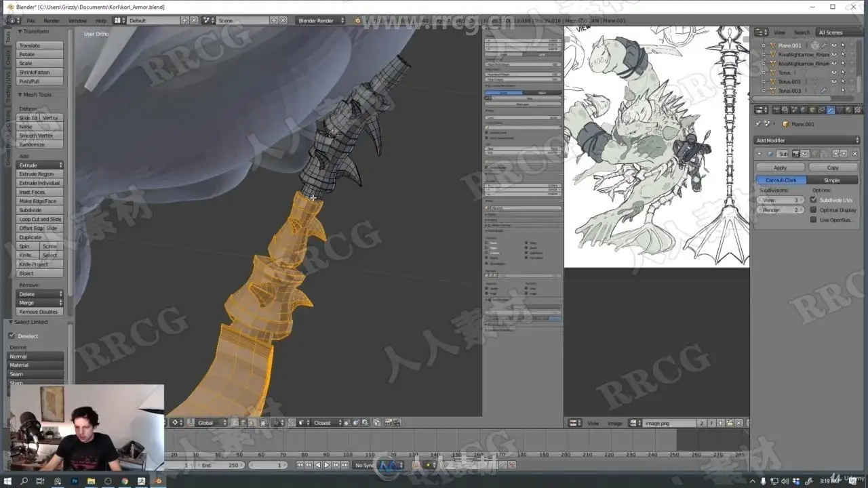Open the Windows Start menu
The height and width of the screenshot is (488, 868).
point(7,481)
